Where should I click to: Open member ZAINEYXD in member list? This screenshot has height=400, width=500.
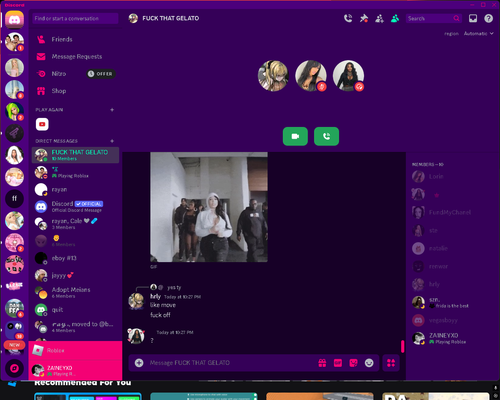click(452, 338)
